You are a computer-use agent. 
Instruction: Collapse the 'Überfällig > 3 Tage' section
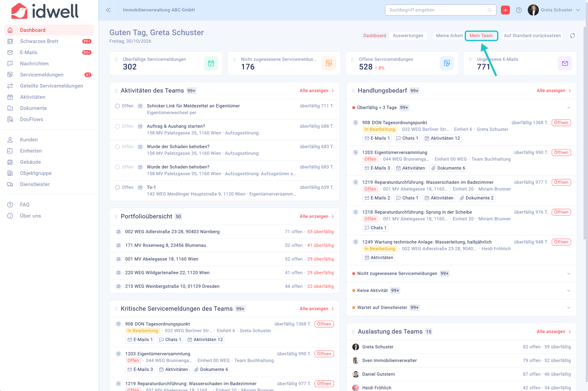[569, 108]
